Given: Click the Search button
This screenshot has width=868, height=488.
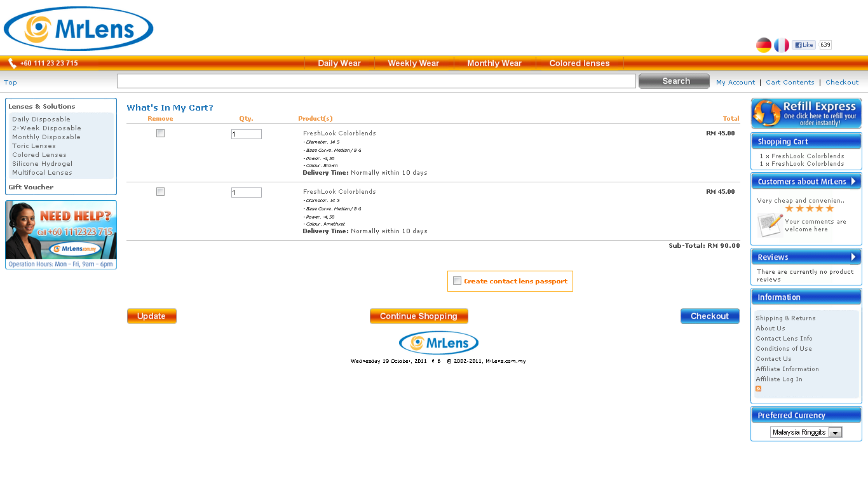Looking at the screenshot, I should [674, 81].
